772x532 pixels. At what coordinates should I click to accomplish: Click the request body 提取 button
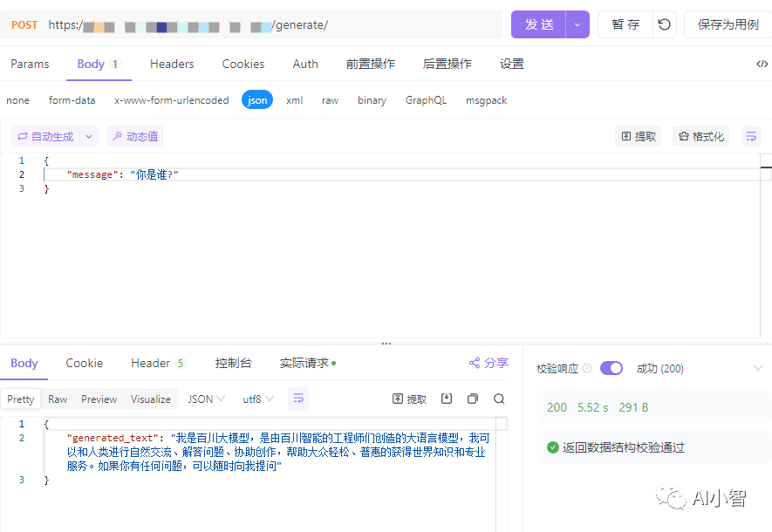[639, 136]
